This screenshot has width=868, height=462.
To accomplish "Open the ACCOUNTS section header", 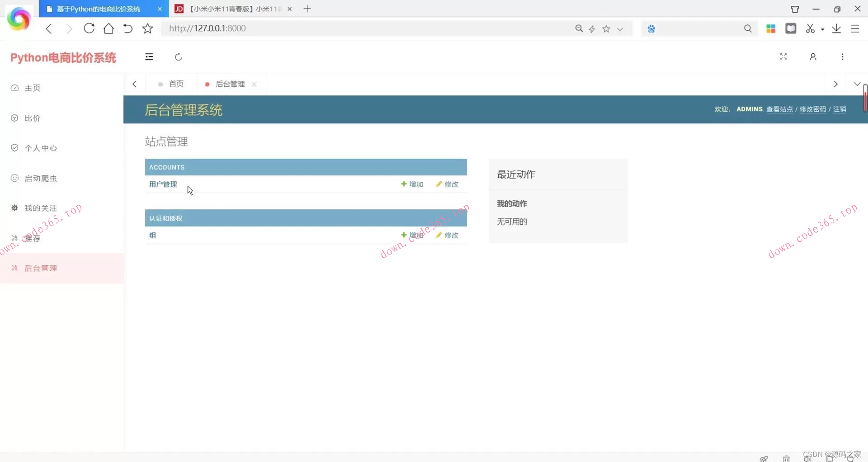I will pyautogui.click(x=306, y=167).
